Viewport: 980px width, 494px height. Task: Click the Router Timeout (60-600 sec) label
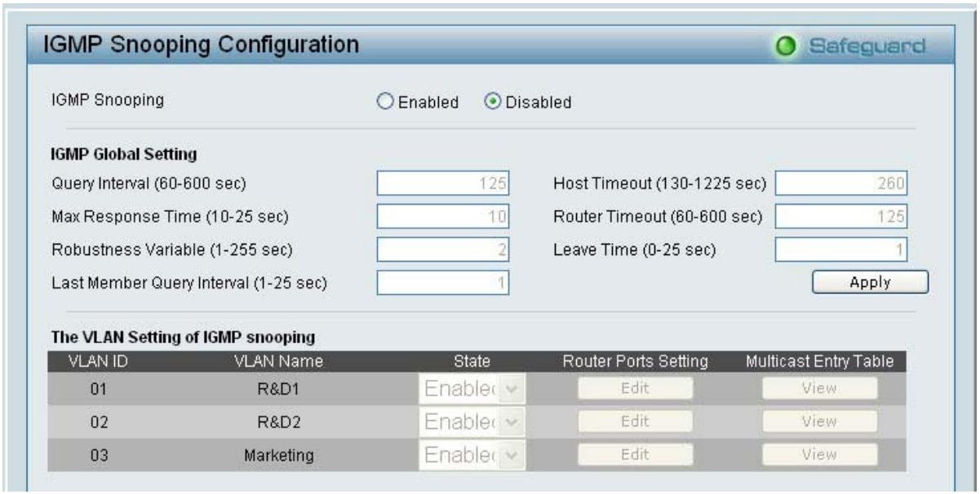pos(658,217)
